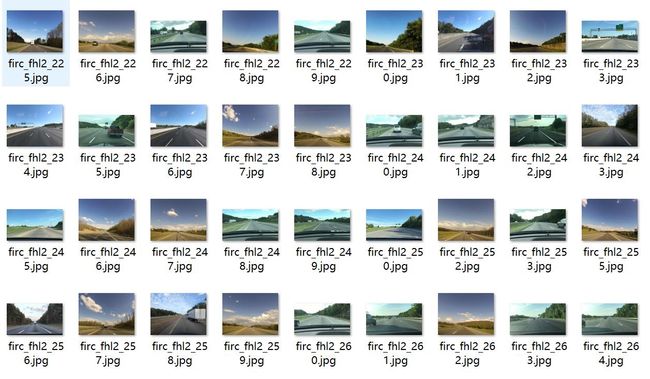Screen dimensions: 650x379
Task: Select the firc_fhl2_255.jpg thumbnail
Action: pyautogui.click(x=610, y=220)
